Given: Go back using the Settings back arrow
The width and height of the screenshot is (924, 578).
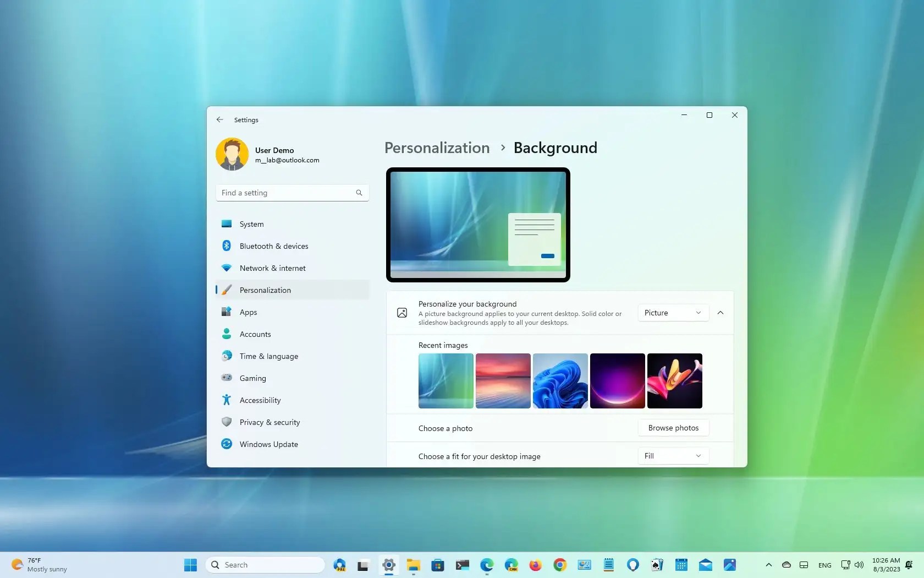Looking at the screenshot, I should [220, 119].
